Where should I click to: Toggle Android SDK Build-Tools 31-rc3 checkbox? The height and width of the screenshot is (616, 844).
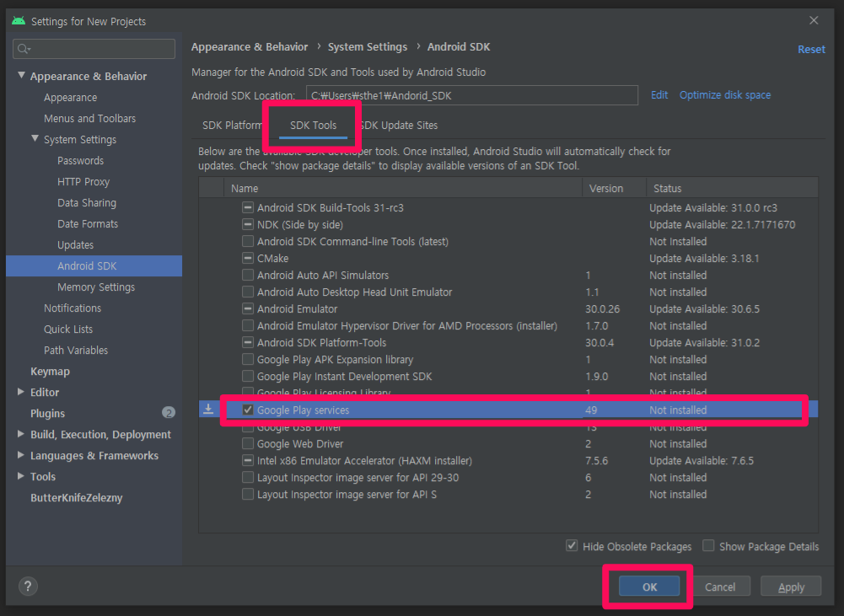tap(248, 207)
